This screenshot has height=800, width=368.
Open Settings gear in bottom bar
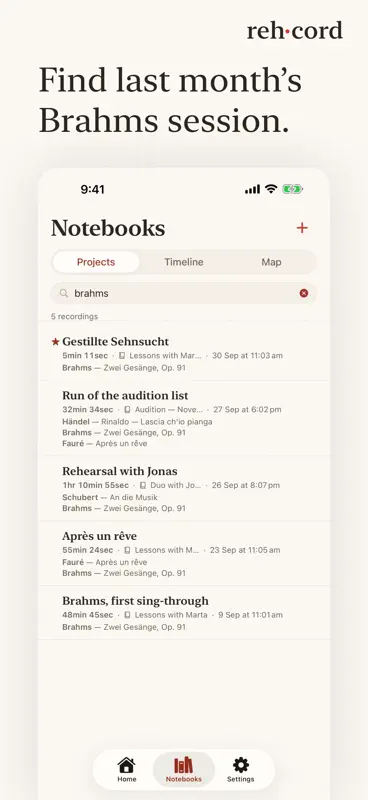click(x=240, y=765)
